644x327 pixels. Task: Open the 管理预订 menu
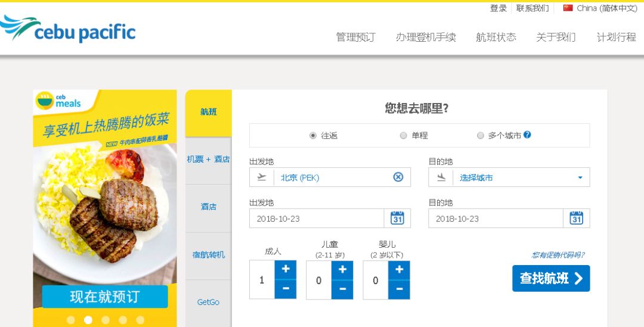pyautogui.click(x=355, y=38)
